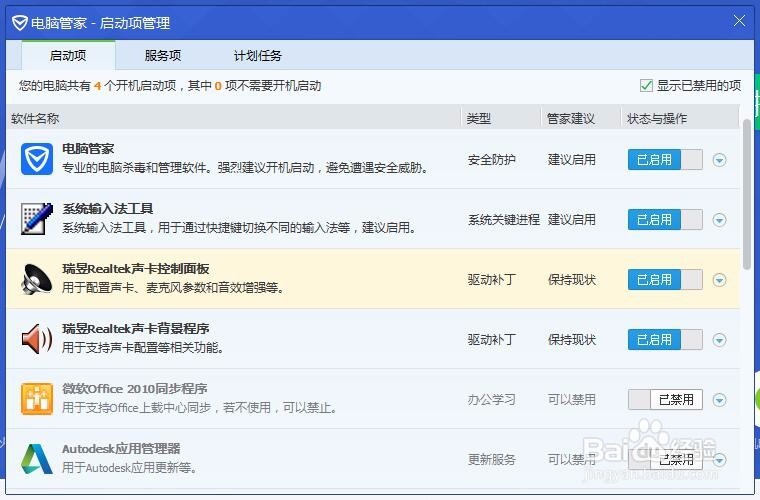This screenshot has height=500, width=760.
Task: Toggle Realtek声卡背景程序 已启用 switch
Action: pos(665,340)
